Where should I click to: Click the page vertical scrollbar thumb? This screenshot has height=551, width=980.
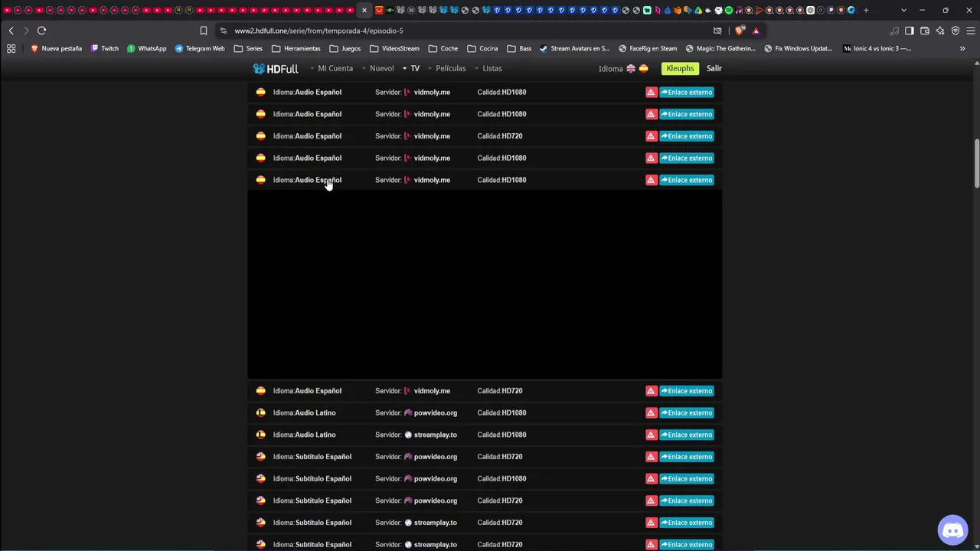(976, 163)
